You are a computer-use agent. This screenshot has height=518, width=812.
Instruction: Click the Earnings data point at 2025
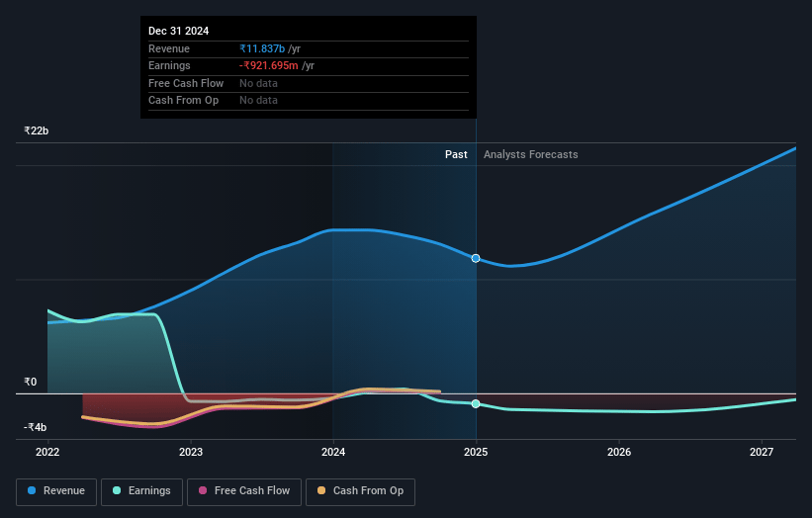point(476,403)
